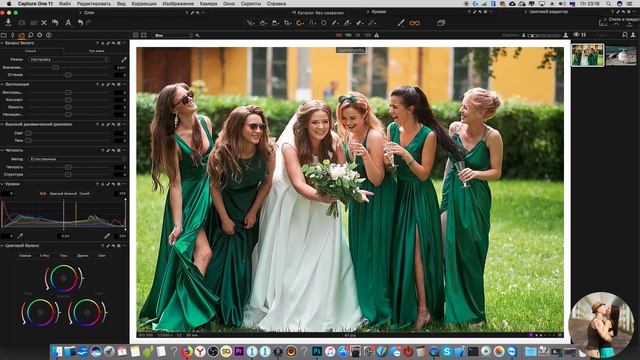640x360 pixels.
Task: Show the RGB channel in Levels
Action: click(42, 193)
